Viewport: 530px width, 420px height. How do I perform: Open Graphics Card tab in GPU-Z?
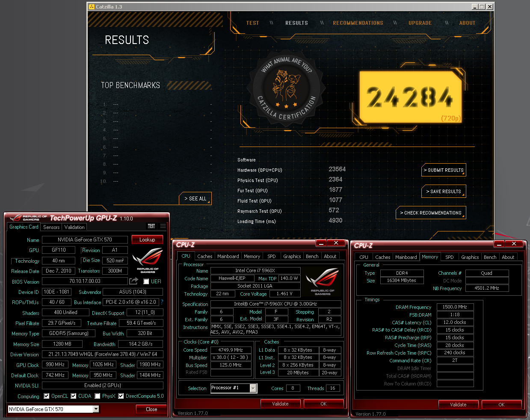click(x=24, y=227)
